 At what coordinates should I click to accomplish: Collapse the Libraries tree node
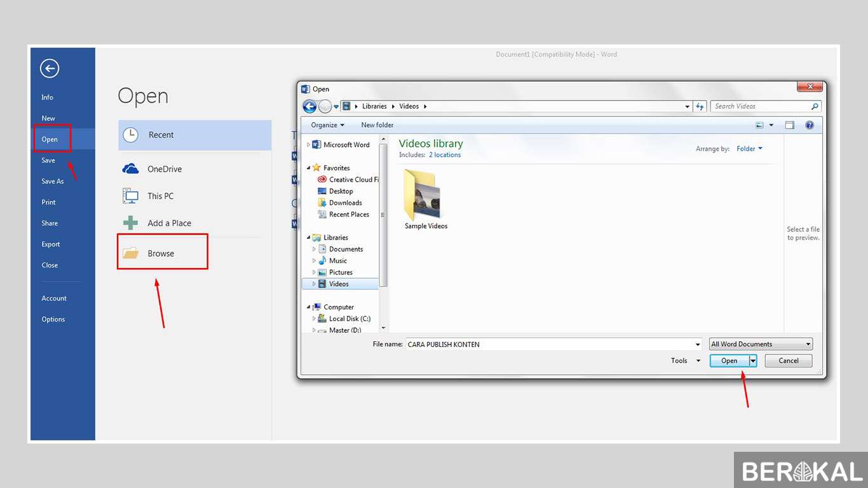coord(309,238)
